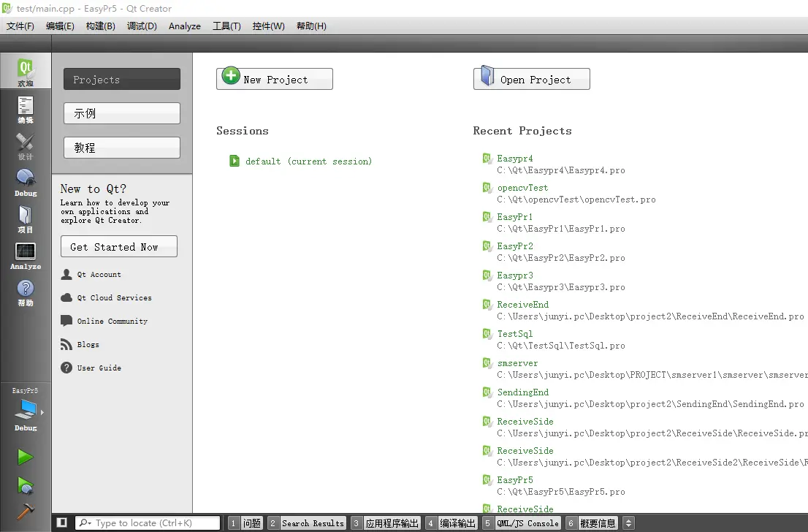Open the Projects mode icon
The height and width of the screenshot is (532, 808).
coord(26,219)
